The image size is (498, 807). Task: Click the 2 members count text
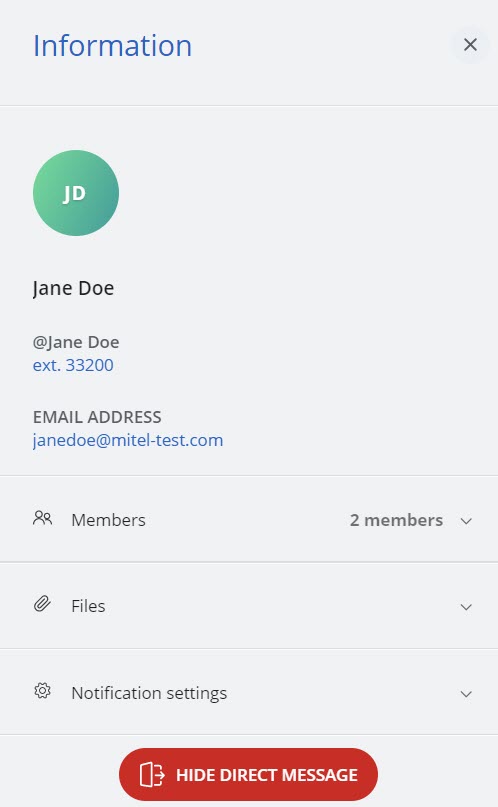396,520
